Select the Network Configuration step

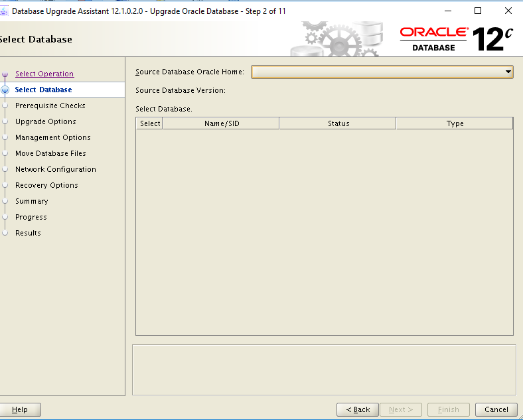pyautogui.click(x=55, y=169)
